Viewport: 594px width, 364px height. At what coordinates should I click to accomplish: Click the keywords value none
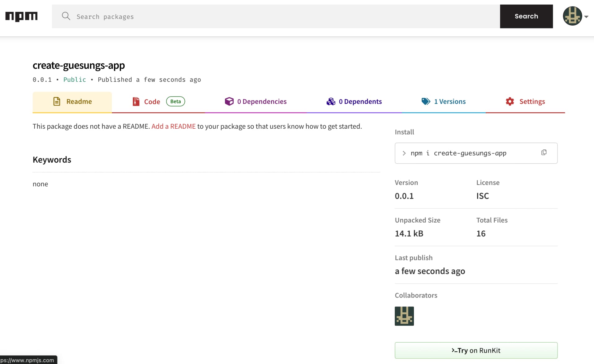[x=40, y=184]
